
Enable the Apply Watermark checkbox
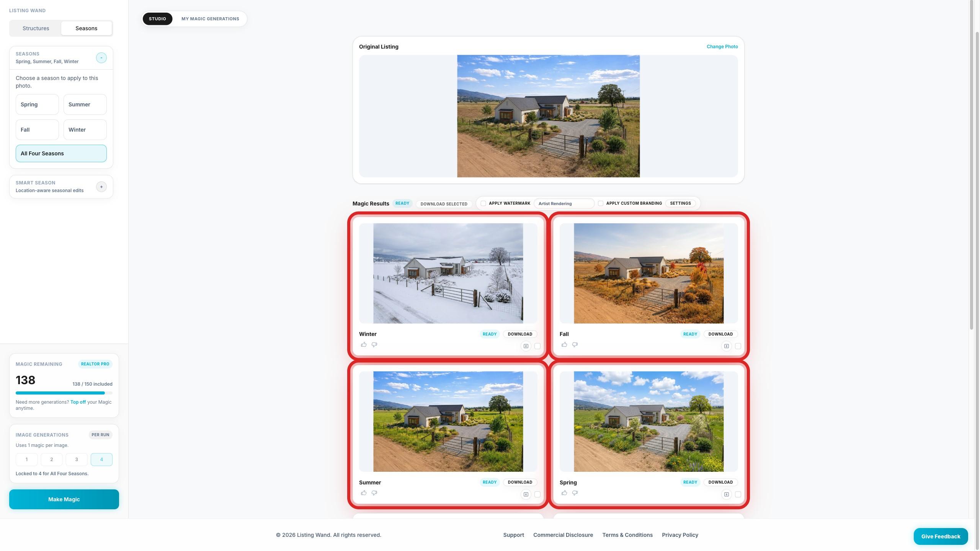tap(483, 204)
